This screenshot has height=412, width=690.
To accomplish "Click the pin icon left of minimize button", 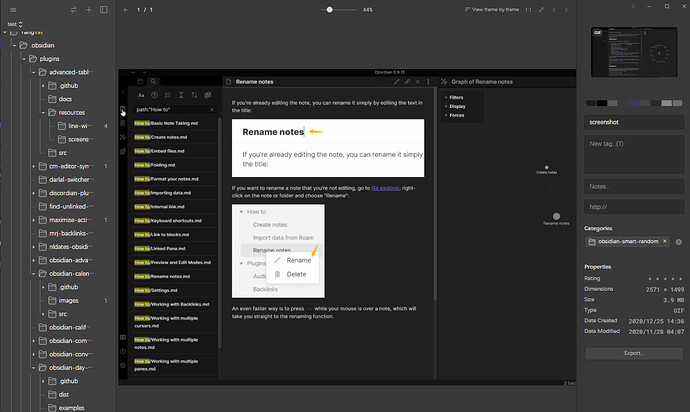I will pos(633,7).
